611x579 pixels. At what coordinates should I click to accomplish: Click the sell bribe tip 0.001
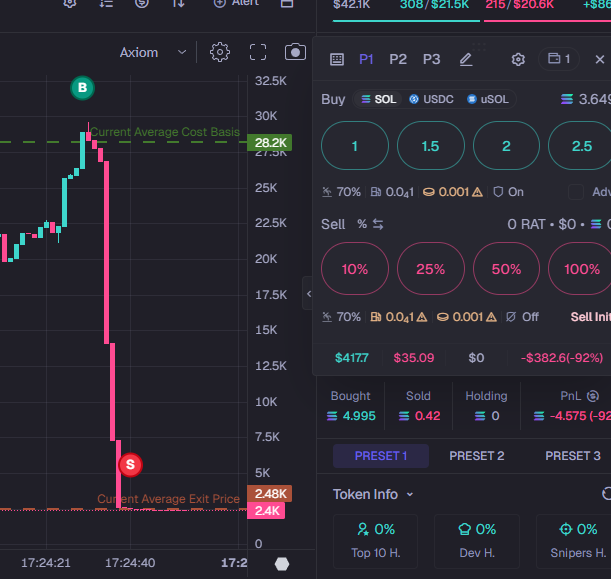(x=466, y=317)
